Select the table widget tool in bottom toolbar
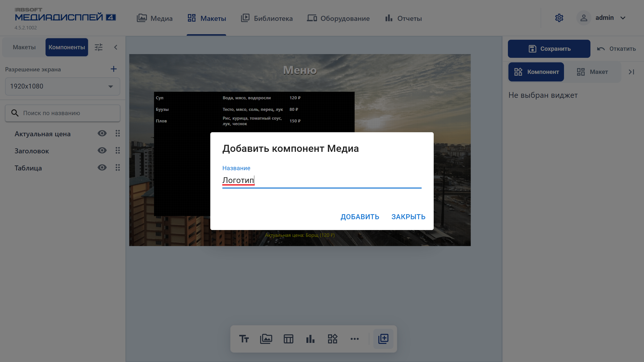Screen dimensions: 644x362 [288, 339]
